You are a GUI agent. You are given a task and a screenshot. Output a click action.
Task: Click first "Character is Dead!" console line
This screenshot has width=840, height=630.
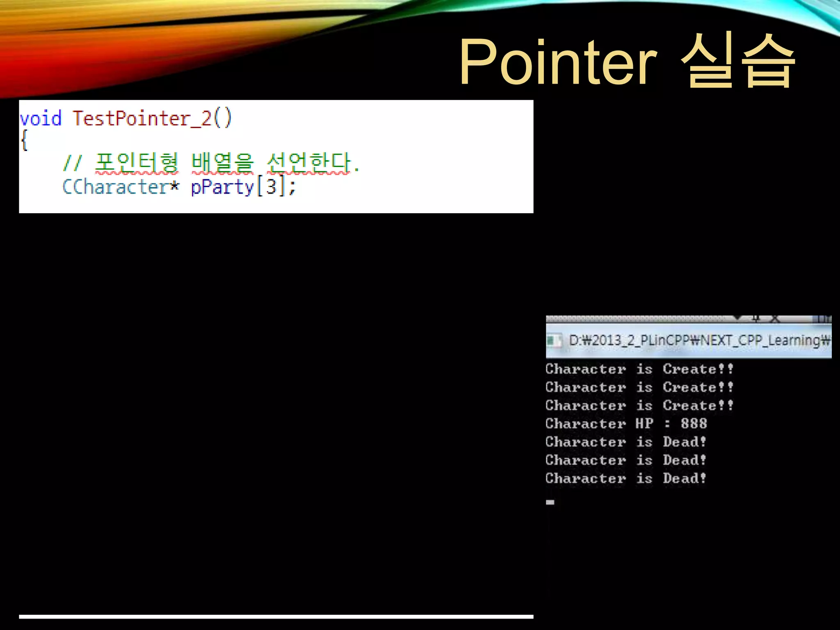(626, 442)
